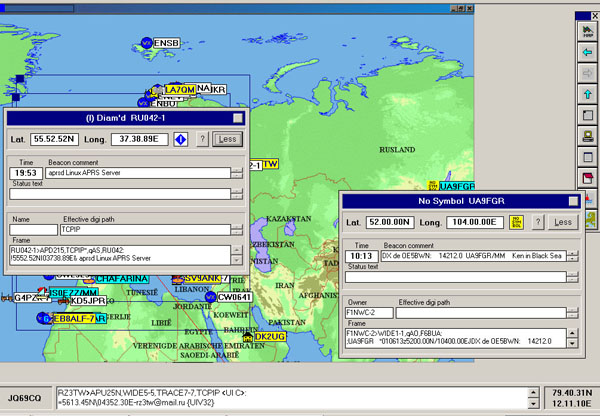Click the left arrow toolbar button
Viewport: 600px width, 416px height.
(587, 50)
